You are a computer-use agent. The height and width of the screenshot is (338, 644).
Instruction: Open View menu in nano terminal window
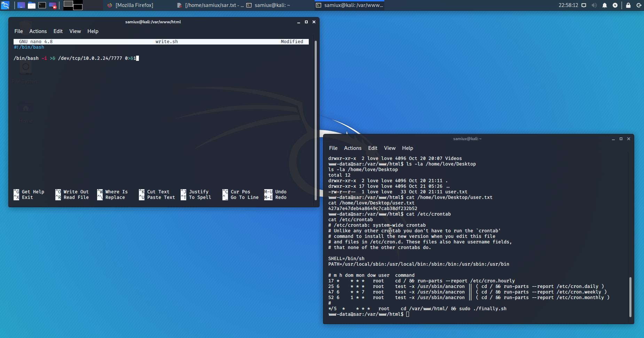click(x=75, y=31)
